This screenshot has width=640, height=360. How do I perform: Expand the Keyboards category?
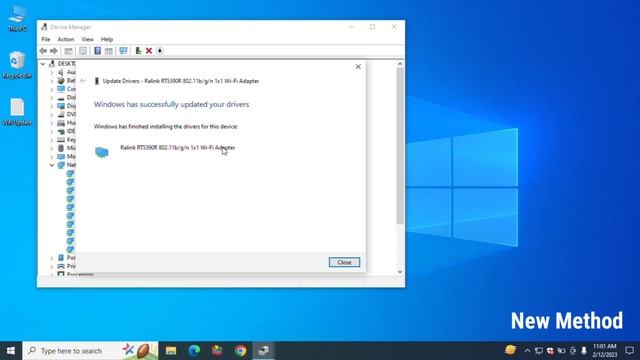coord(52,140)
